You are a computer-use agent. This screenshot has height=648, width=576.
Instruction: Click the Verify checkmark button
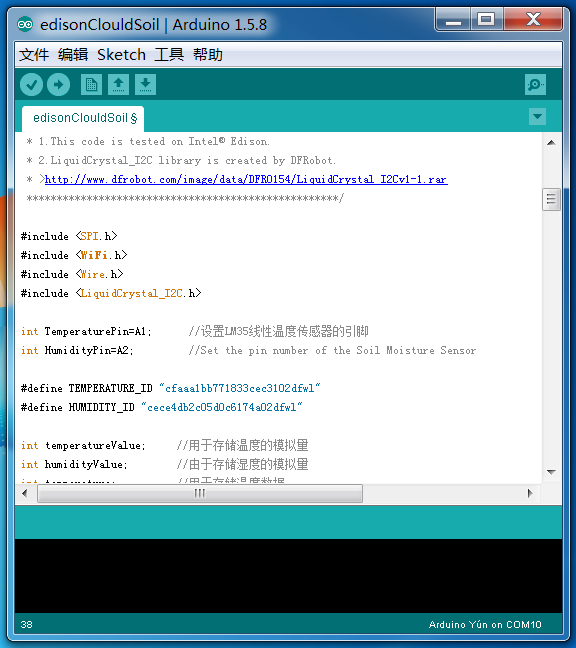point(31,85)
